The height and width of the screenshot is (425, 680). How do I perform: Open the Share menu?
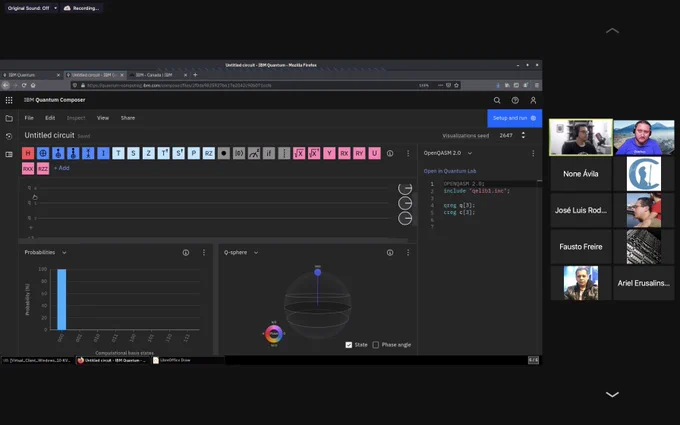[x=128, y=118]
